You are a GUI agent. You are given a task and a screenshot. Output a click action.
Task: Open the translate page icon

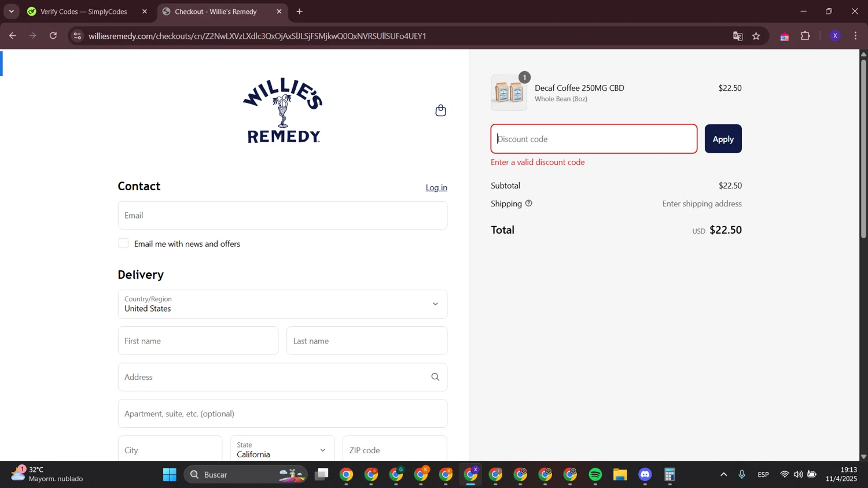tap(738, 36)
